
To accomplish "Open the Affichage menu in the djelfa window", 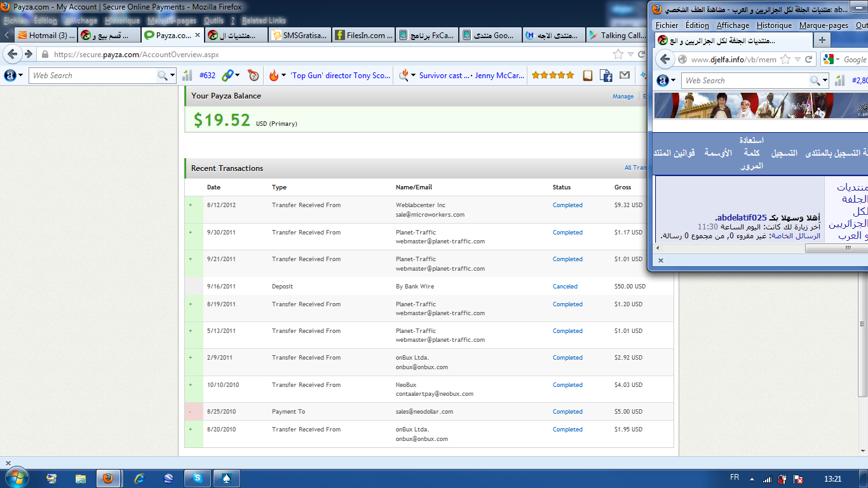I will coord(733,25).
